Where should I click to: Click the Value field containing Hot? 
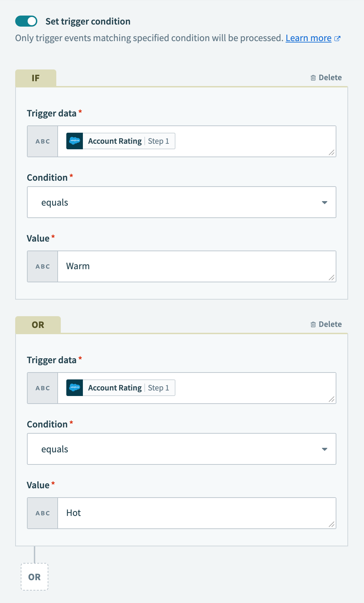[x=196, y=513]
